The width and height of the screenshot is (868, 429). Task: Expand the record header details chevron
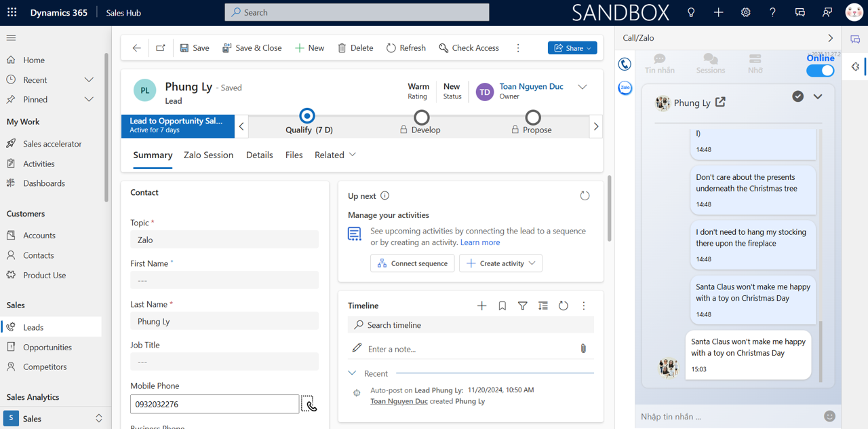[583, 87]
